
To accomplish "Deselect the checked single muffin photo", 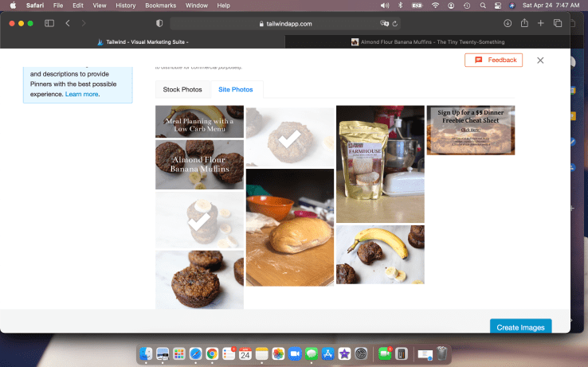I will pyautogui.click(x=290, y=136).
